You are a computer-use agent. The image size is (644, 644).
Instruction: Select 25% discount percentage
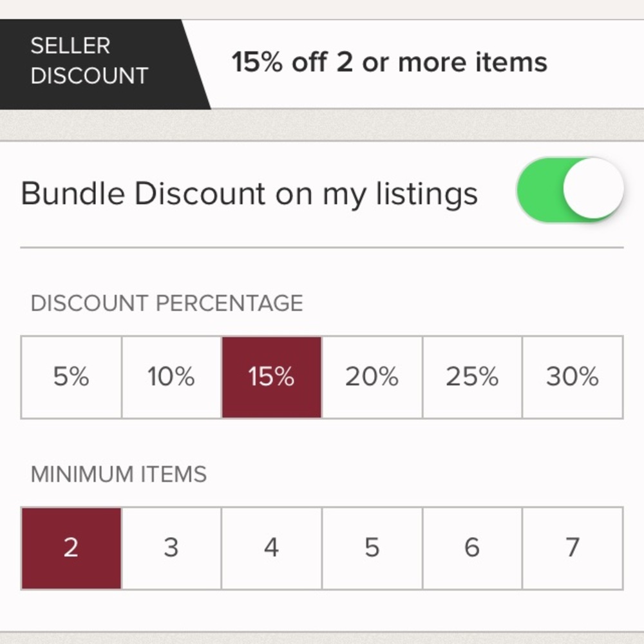(x=471, y=377)
